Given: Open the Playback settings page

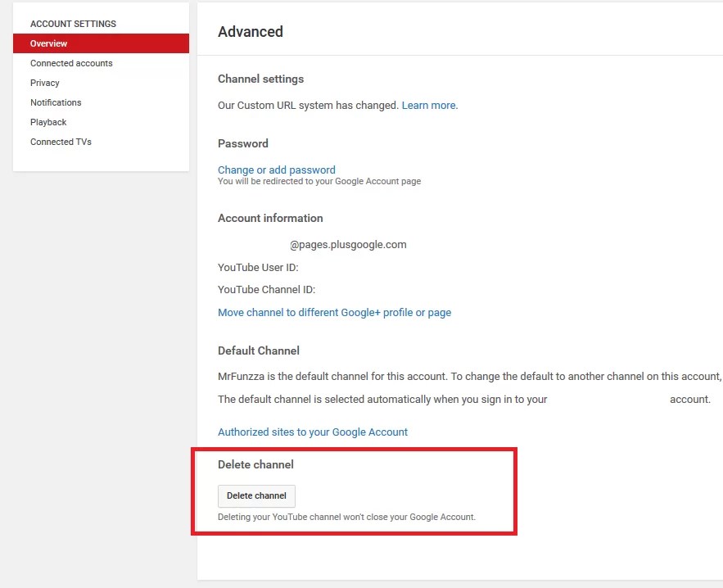Looking at the screenshot, I should 47,122.
